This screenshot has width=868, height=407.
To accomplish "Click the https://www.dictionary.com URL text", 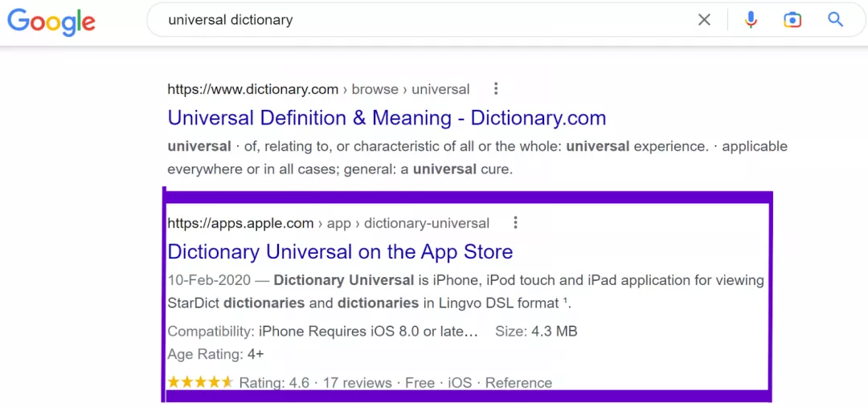I will click(x=253, y=89).
